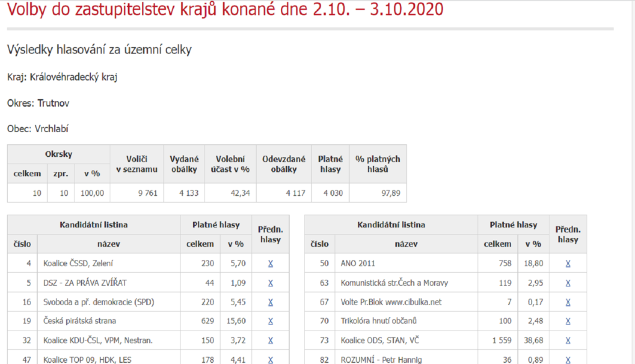
Task: Select the voter turnout value 42,34
Action: pyautogui.click(x=239, y=193)
